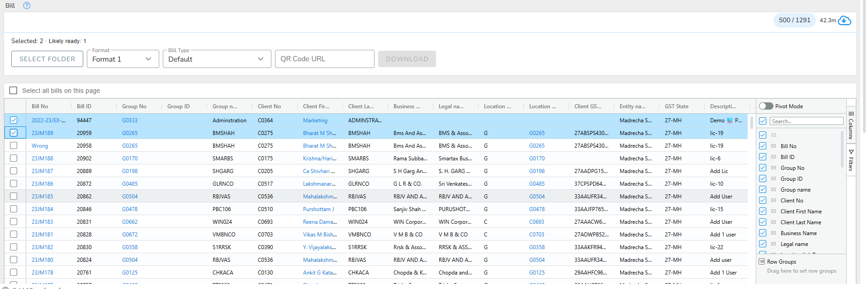Image resolution: width=868 pixels, height=289 pixels.
Task: Click the QR Code URL input field
Action: click(324, 59)
